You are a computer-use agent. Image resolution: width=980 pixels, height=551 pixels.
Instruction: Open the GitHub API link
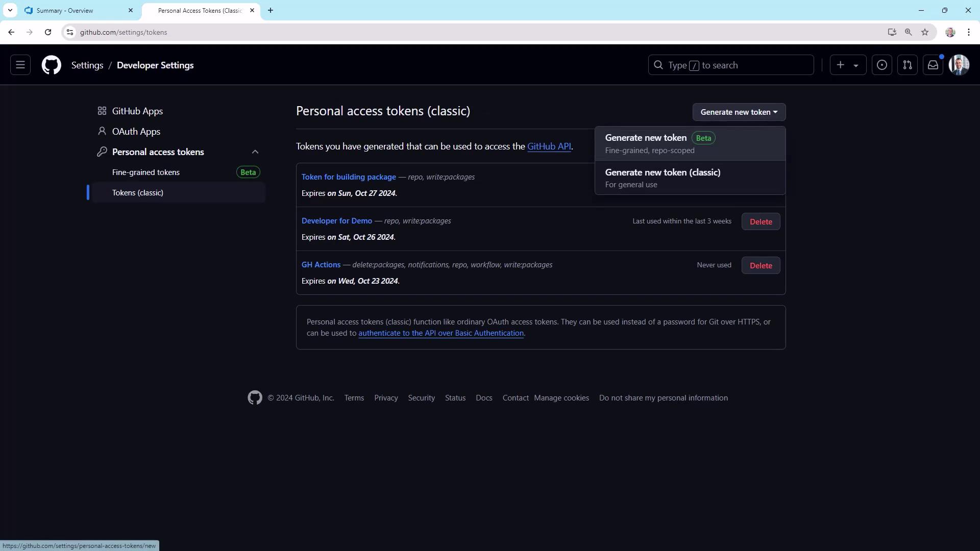[549, 146]
